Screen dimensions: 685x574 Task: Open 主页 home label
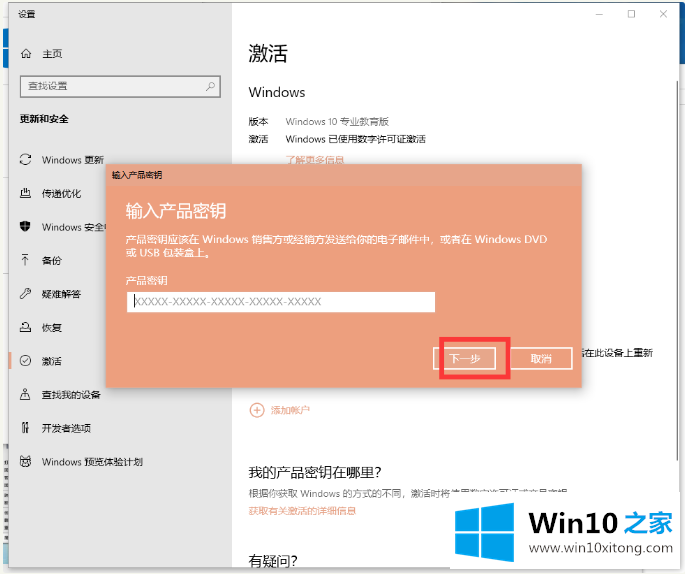click(52, 54)
